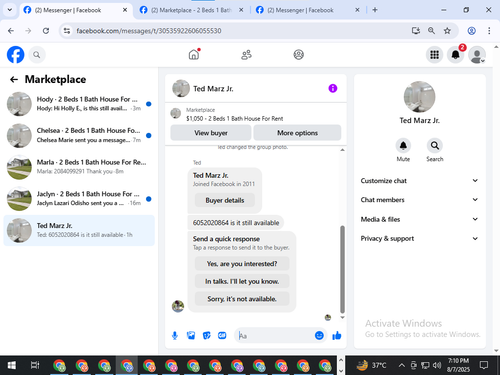
Task: Attach a photo file icon
Action: tap(191, 335)
